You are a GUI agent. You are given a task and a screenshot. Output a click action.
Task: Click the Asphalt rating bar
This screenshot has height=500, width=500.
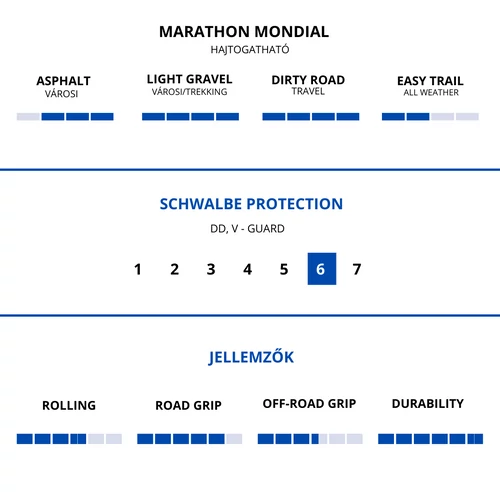pos(65,117)
